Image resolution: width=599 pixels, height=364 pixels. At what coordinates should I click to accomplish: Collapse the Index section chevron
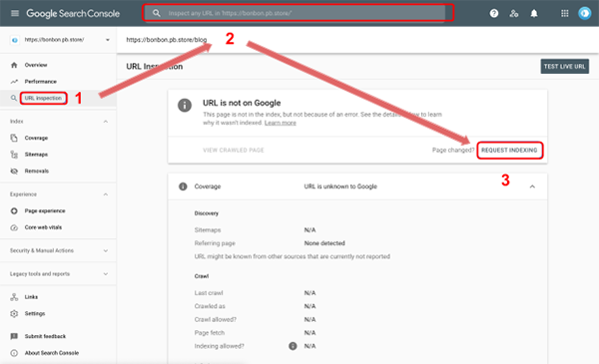106,122
